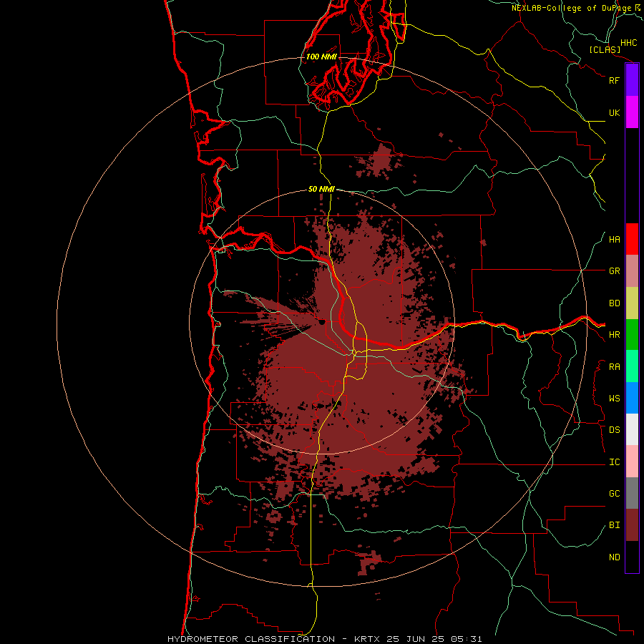Click the [CLAS] legend header
Viewport: 644px width, 644px height.
click(x=605, y=49)
